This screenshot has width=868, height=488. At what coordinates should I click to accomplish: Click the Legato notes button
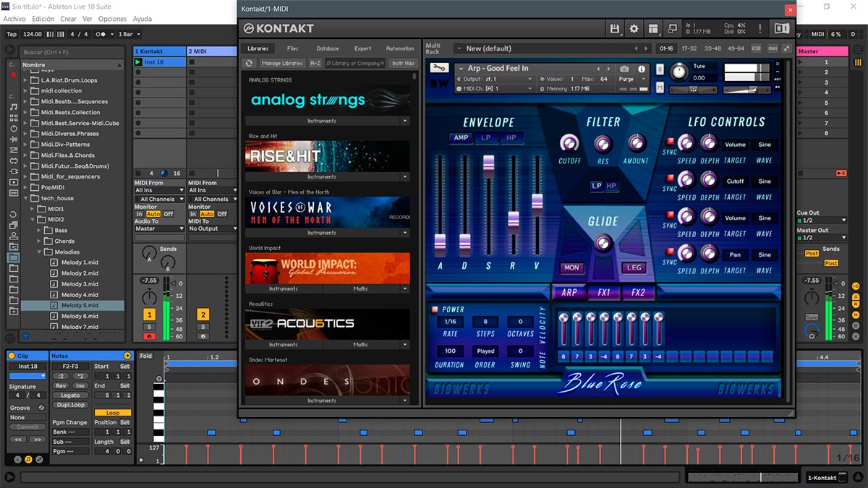pos(70,395)
